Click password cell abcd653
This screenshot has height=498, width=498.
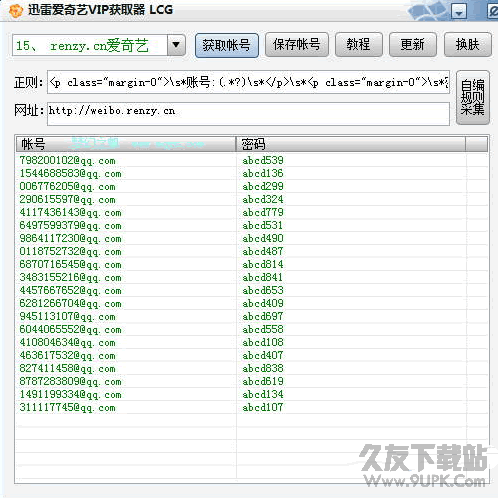pos(263,290)
